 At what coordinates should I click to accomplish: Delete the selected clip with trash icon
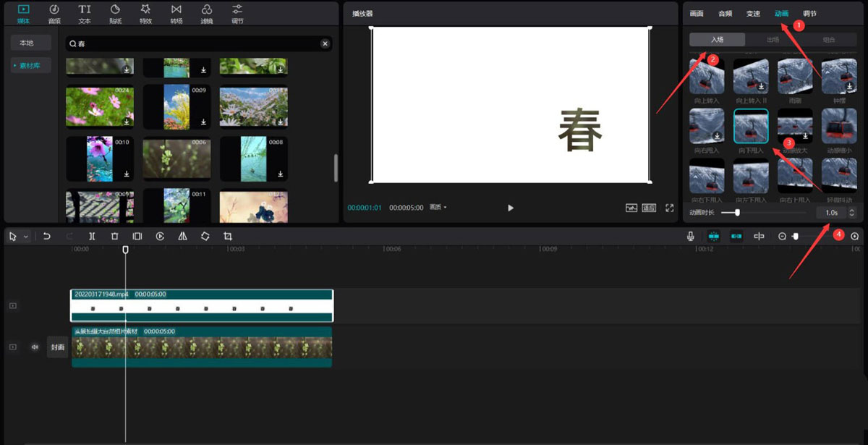(x=114, y=236)
